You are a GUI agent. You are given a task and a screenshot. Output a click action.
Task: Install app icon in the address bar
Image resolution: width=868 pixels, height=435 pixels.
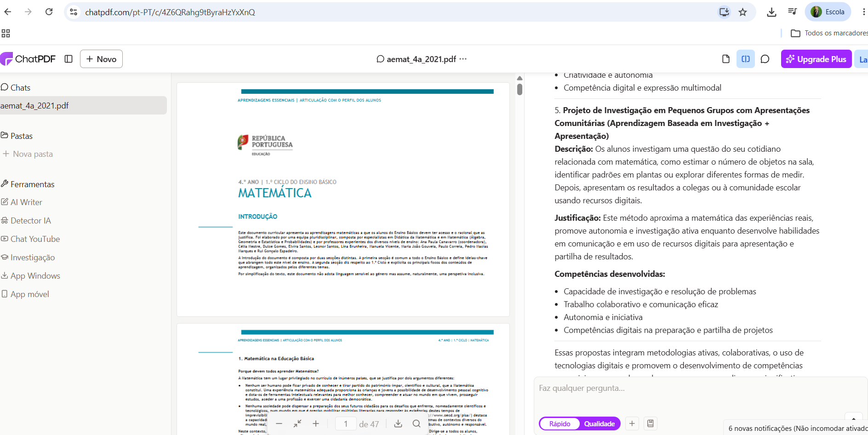coord(724,12)
